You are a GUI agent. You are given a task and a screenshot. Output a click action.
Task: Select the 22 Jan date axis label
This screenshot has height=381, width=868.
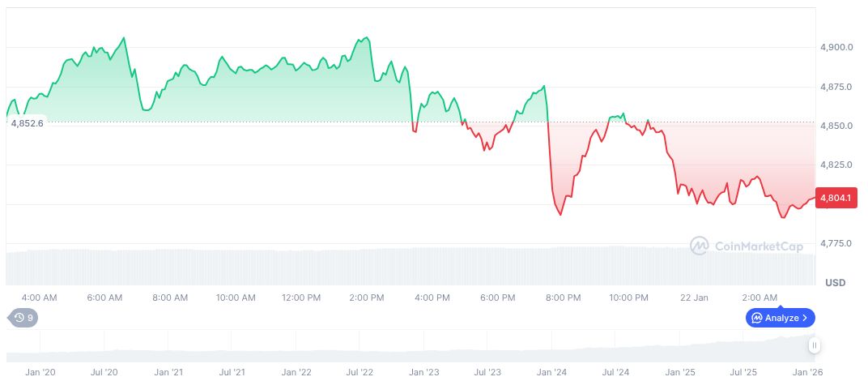point(695,298)
